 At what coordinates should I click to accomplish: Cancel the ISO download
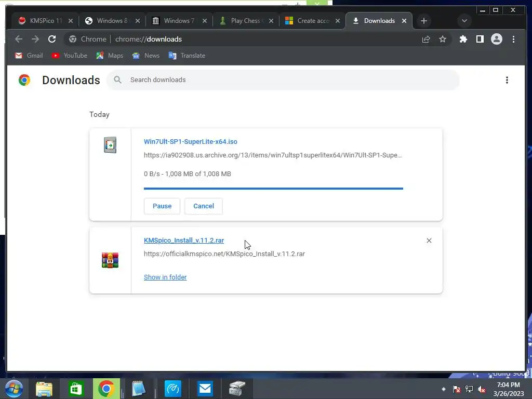(x=204, y=206)
